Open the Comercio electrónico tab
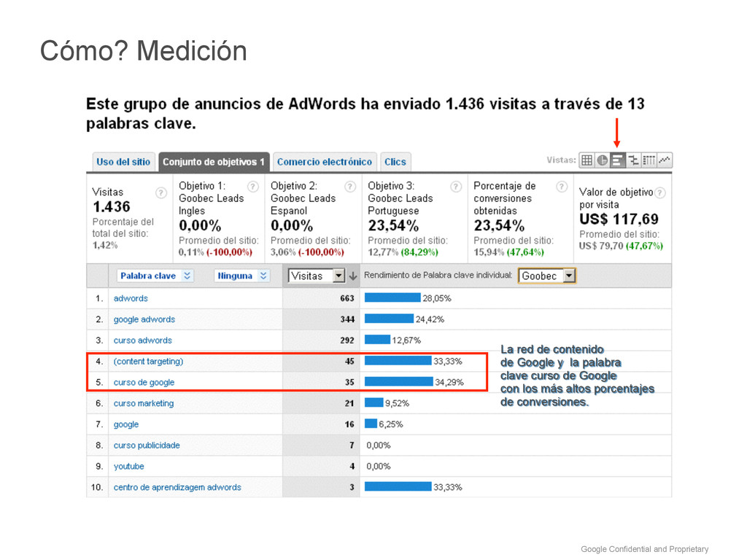 (x=325, y=162)
